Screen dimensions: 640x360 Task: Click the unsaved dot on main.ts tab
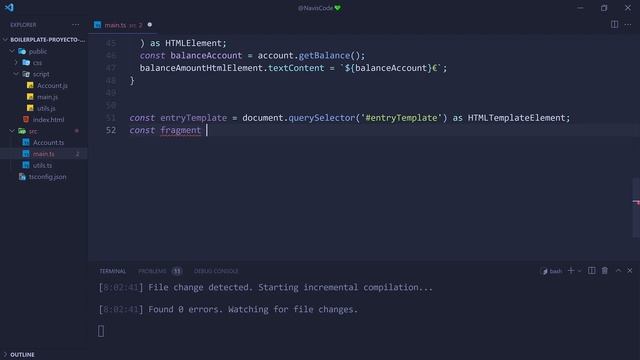click(150, 25)
